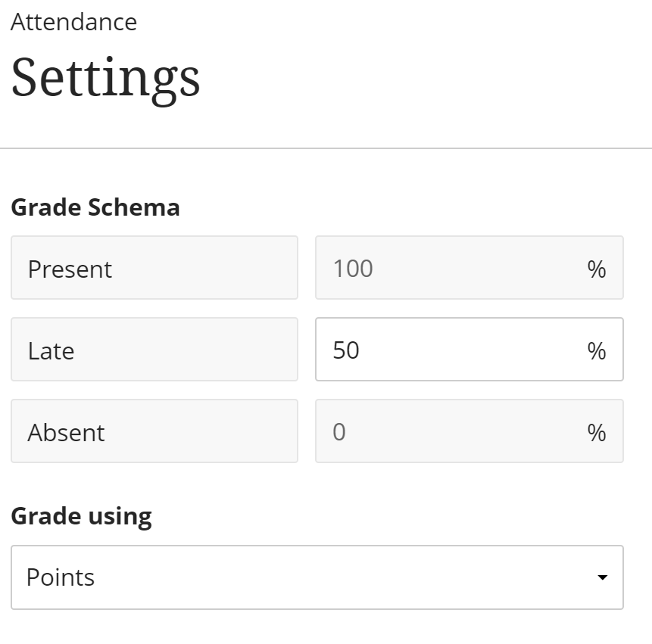This screenshot has height=644, width=652.
Task: Click the Grade Schema section label
Action: (x=95, y=207)
